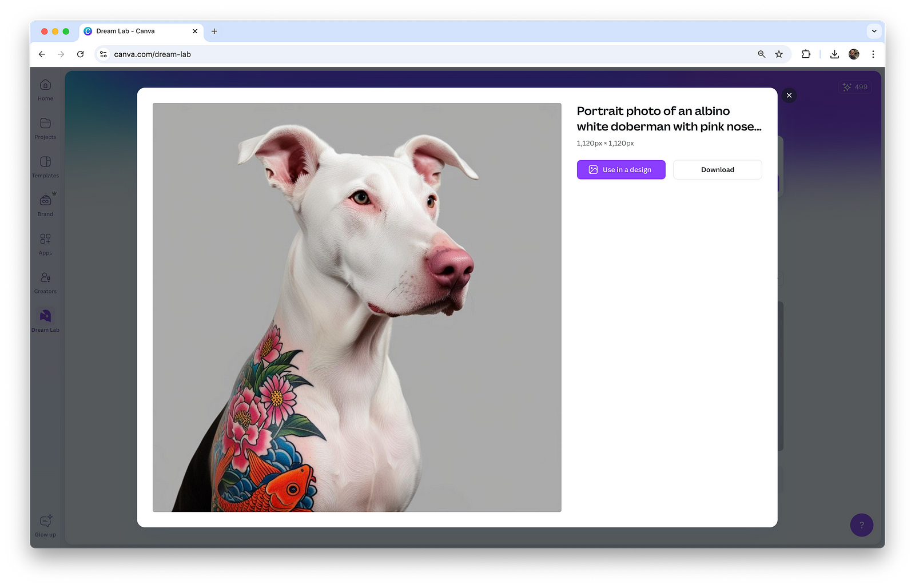Bookmark the current page with the star
This screenshot has width=915, height=588.
[x=778, y=54]
